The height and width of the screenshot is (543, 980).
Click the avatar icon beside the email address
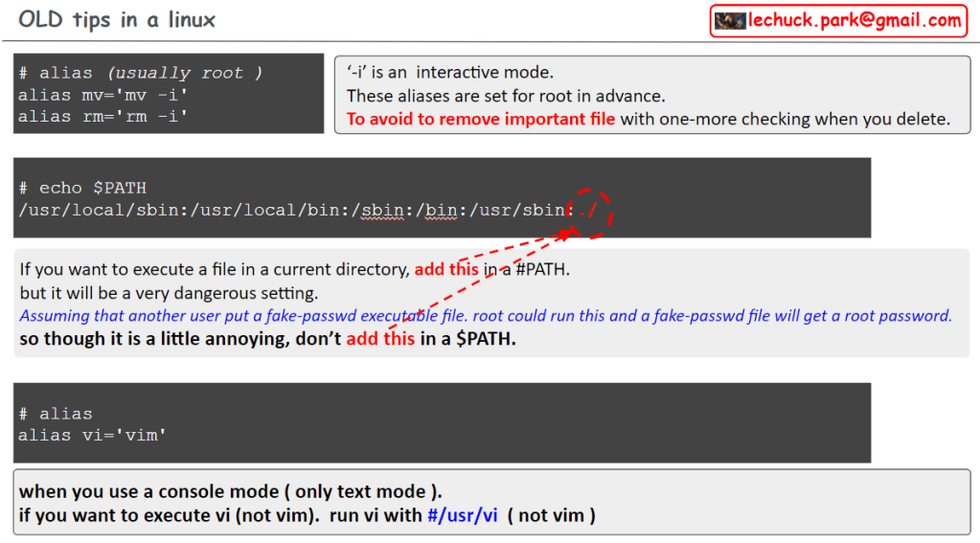[730, 20]
